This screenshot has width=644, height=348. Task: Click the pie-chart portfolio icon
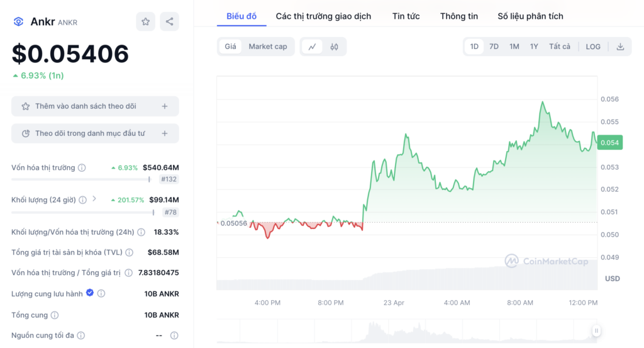click(x=25, y=133)
